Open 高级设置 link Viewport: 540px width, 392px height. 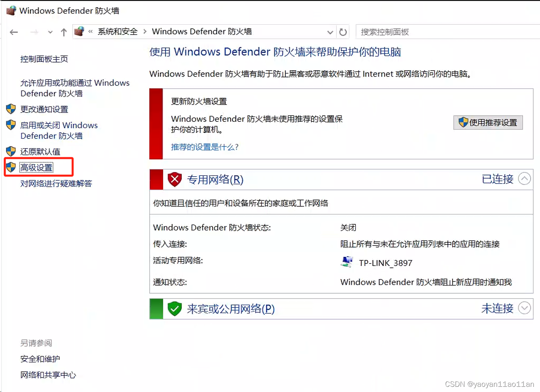pyautogui.click(x=36, y=168)
